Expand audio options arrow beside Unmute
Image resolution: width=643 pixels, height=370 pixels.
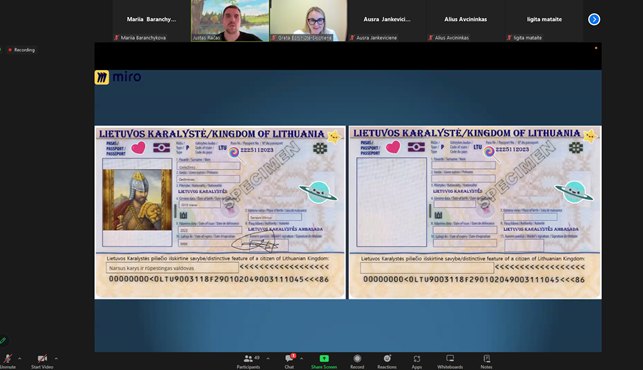tap(20, 358)
